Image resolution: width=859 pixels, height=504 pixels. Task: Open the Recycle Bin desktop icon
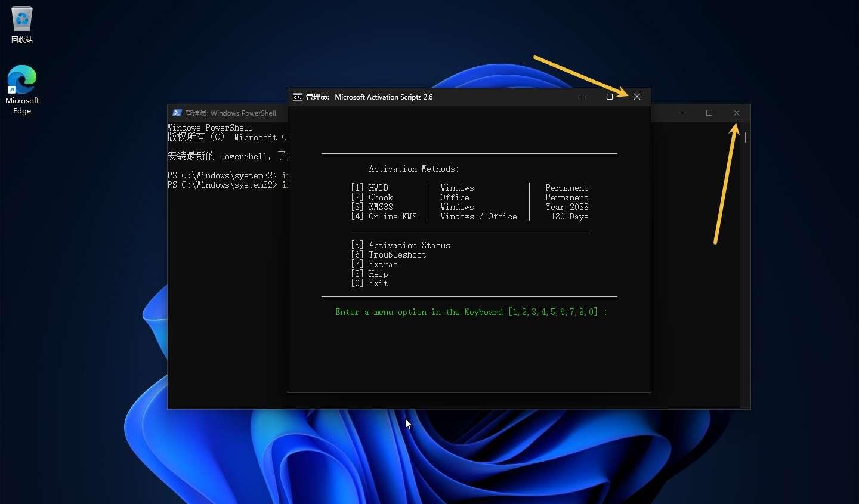click(22, 25)
